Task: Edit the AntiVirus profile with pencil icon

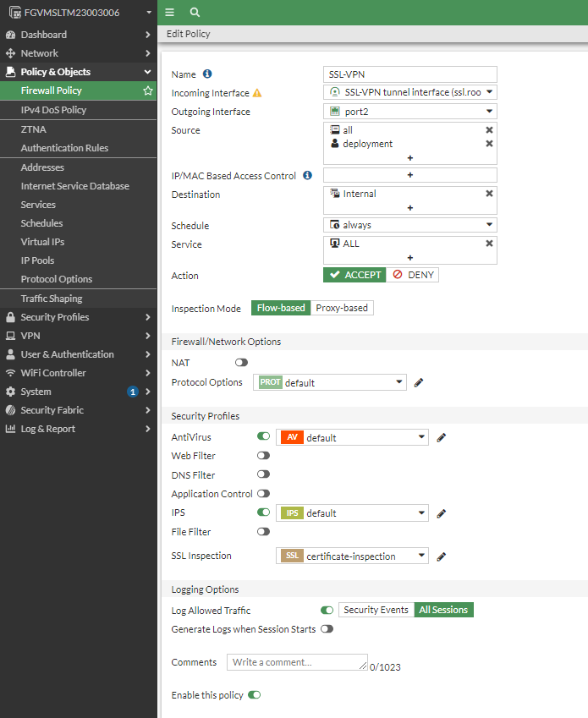Action: tap(441, 438)
